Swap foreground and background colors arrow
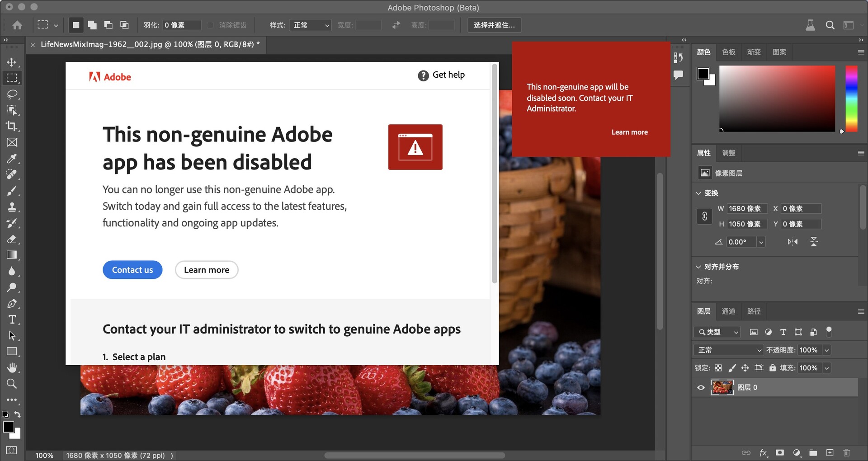 pos(18,414)
